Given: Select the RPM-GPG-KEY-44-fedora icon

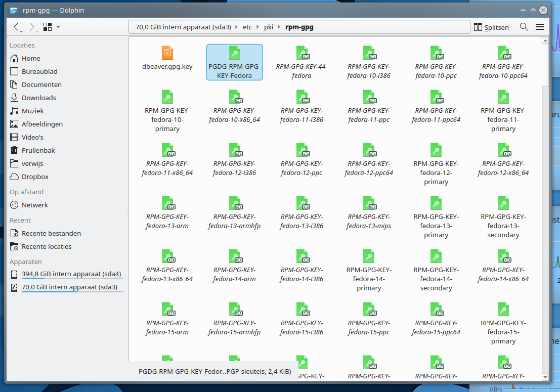Looking at the screenshot, I should coord(302,53).
